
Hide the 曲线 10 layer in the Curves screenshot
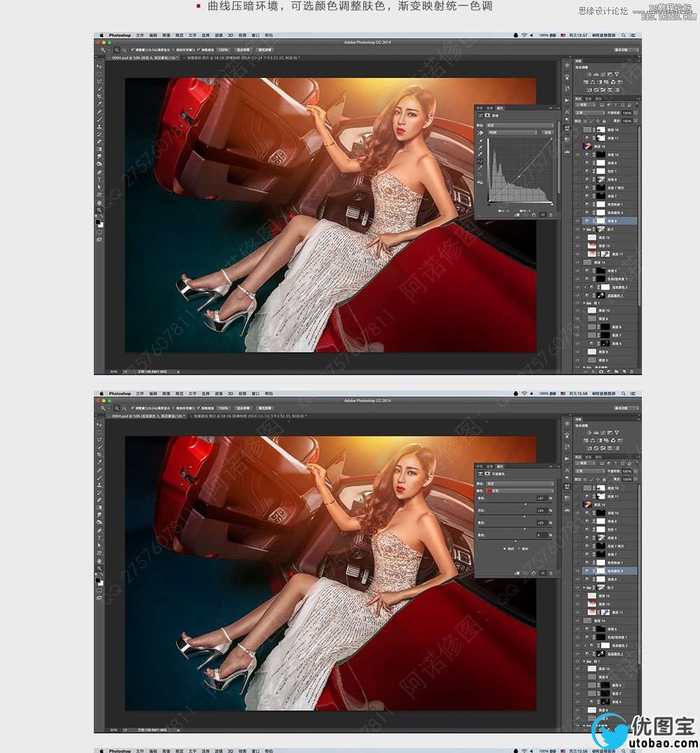[577, 155]
